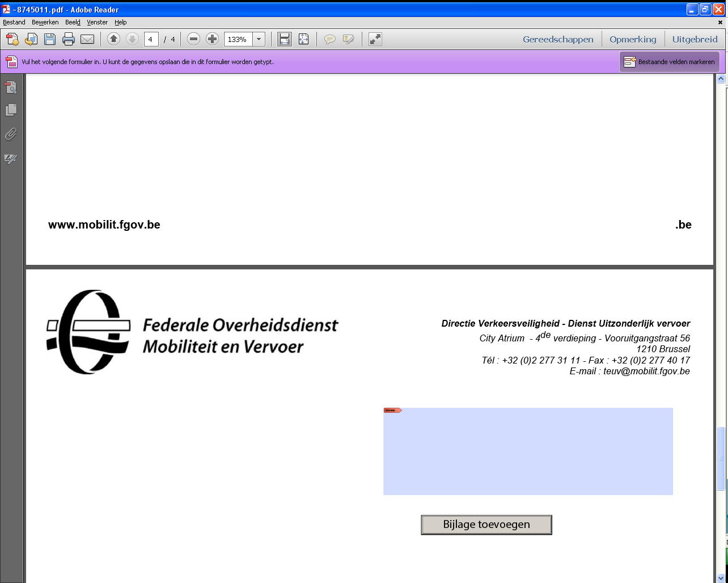Click the Directie Verkeersveiligheid heading text
Viewport: 728px width, 583px height.
566,324
